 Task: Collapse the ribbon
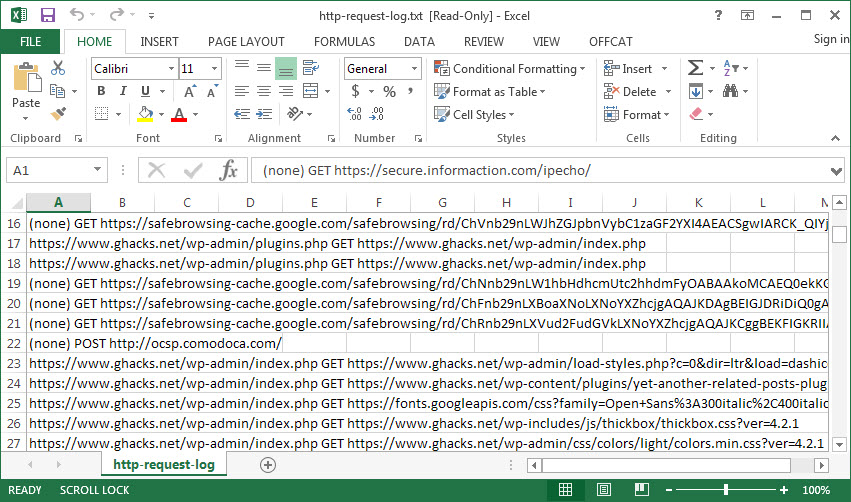[x=835, y=138]
